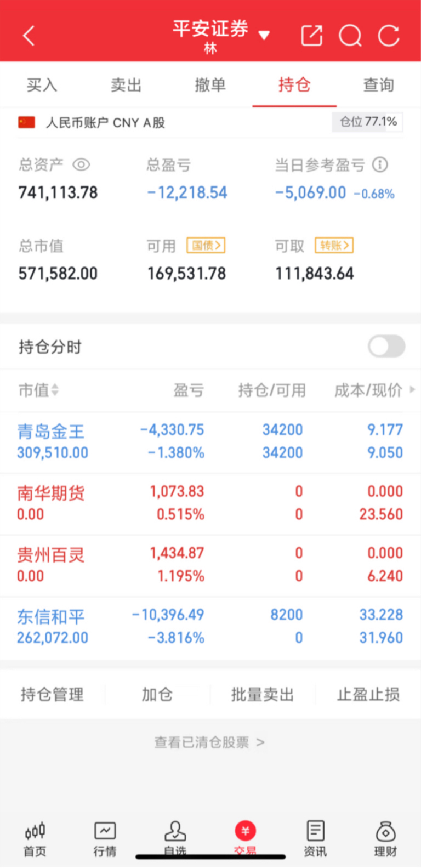Tap the 盈亏 column header

pyautogui.click(x=189, y=390)
